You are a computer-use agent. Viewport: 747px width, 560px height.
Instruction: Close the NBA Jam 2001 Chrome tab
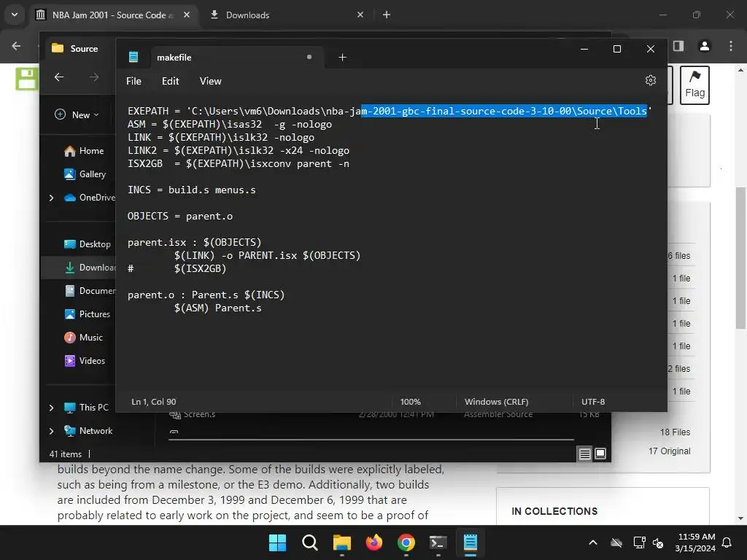(187, 15)
